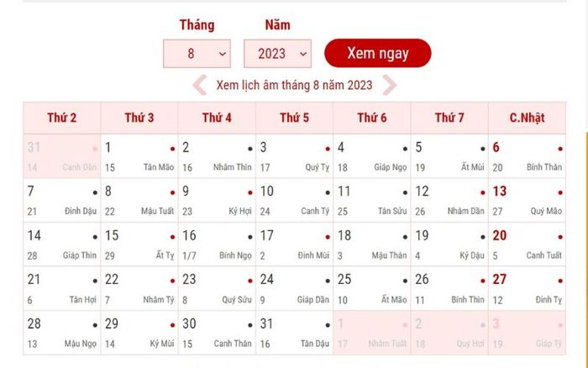588x368 pixels.
Task: Open the Năm year dropdown showing 2023
Action: 277,54
